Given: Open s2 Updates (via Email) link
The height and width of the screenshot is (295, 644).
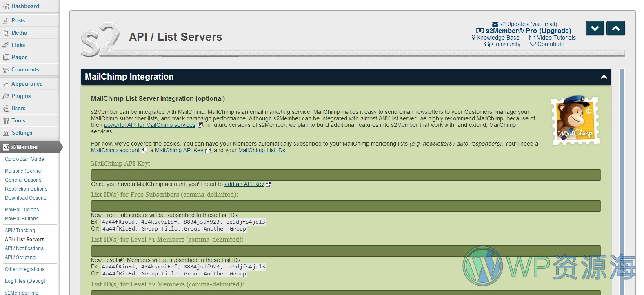Looking at the screenshot, I should (x=528, y=24).
